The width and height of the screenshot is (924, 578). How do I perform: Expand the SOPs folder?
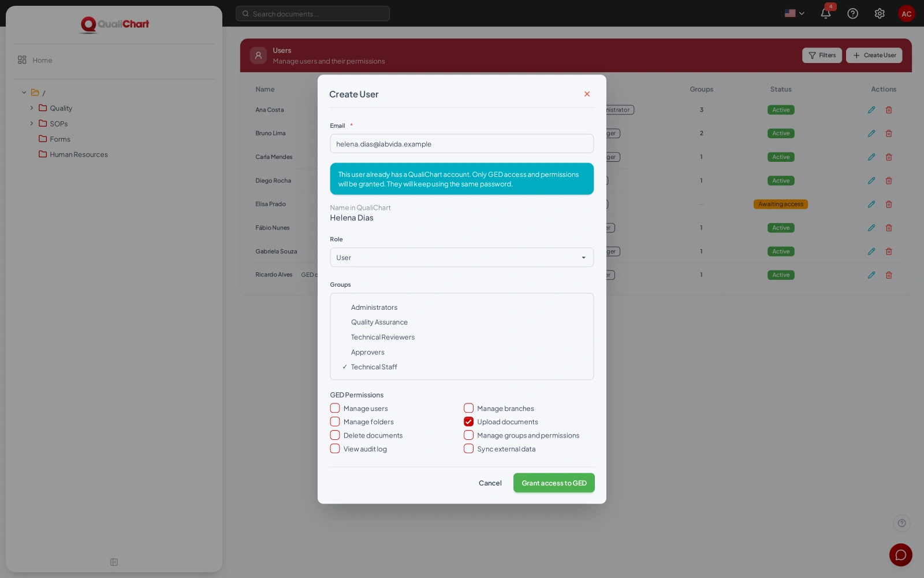(32, 124)
